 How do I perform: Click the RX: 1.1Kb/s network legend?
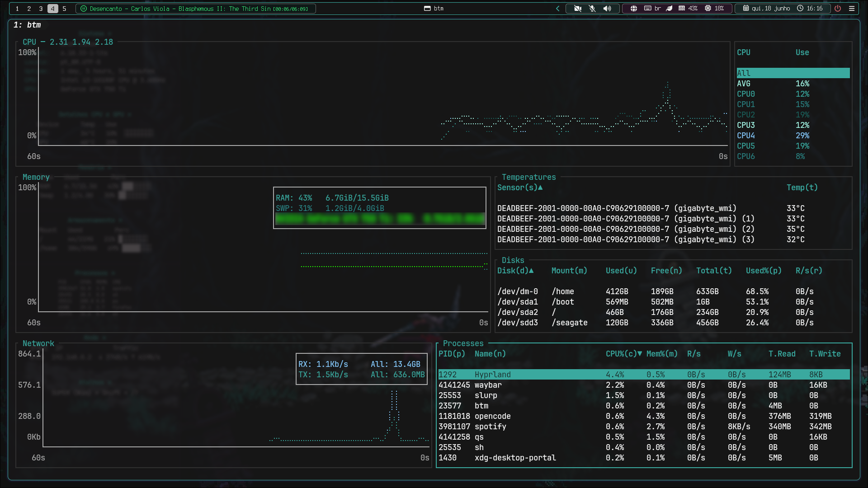pos(323,364)
